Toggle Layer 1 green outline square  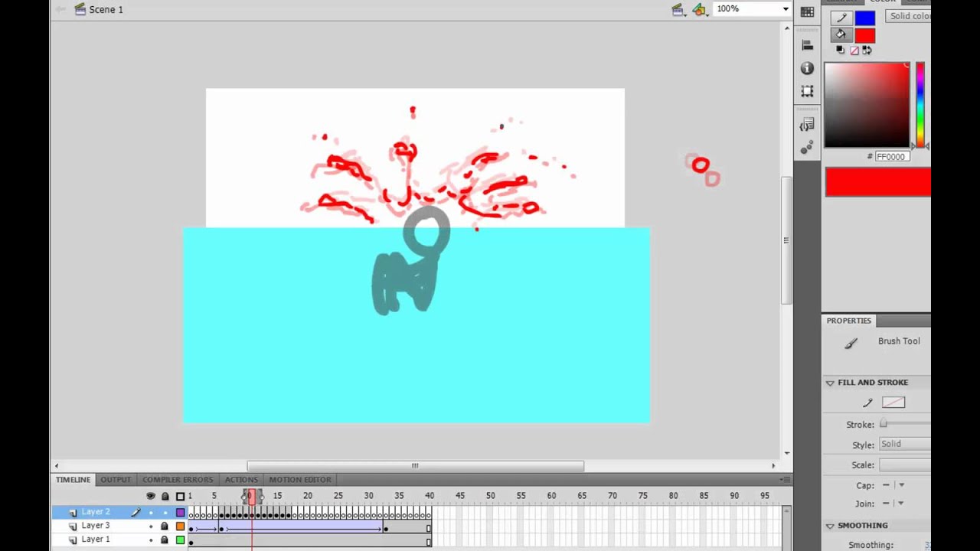coord(181,540)
